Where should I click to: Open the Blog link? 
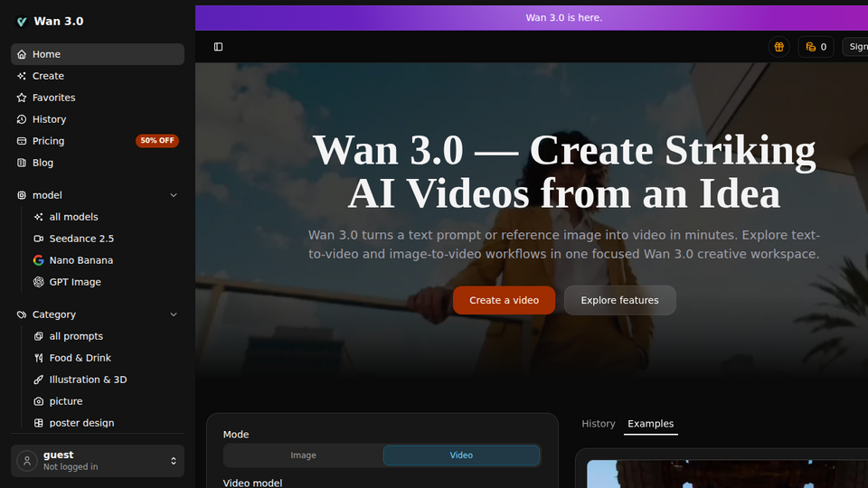(x=98, y=163)
